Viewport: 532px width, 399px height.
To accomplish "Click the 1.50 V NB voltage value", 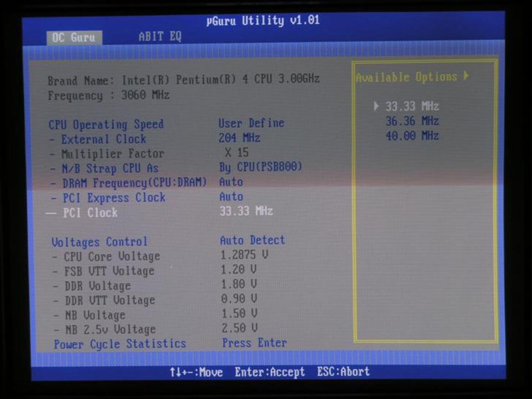I will (x=239, y=313).
